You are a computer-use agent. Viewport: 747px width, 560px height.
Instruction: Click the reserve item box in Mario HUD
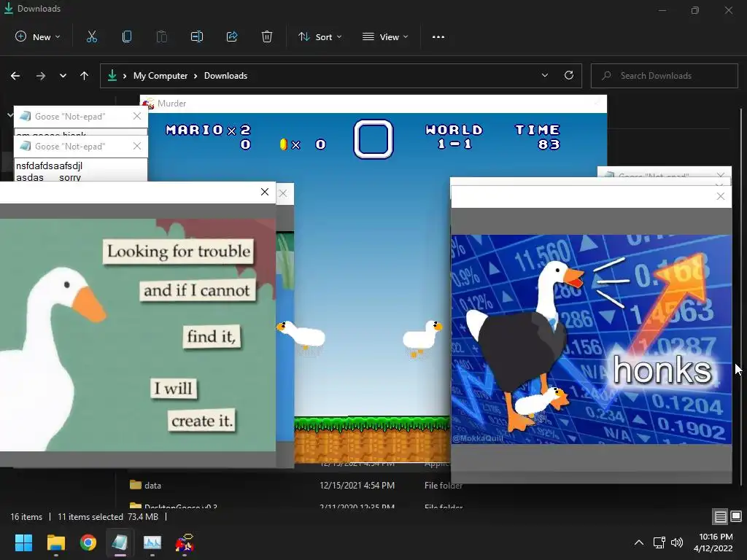[x=373, y=139]
